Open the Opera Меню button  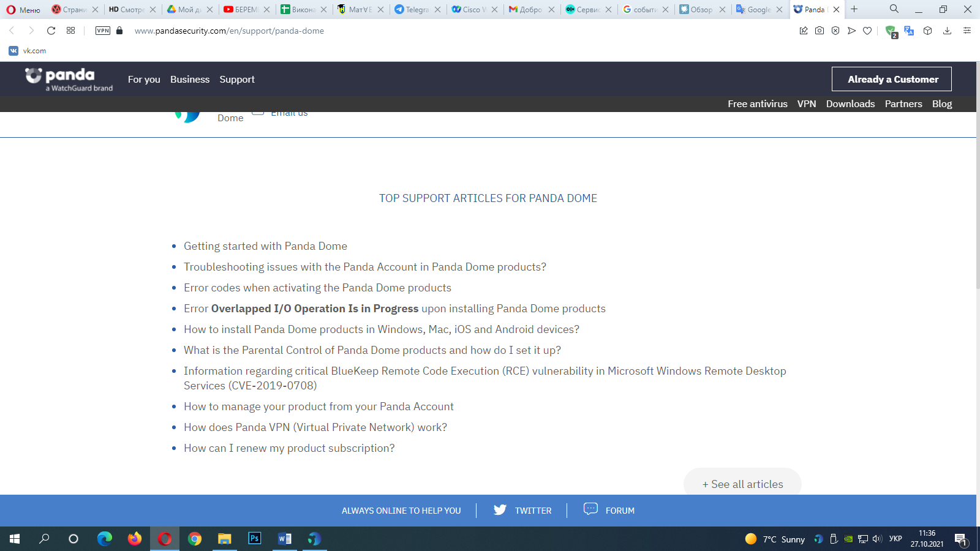[23, 10]
